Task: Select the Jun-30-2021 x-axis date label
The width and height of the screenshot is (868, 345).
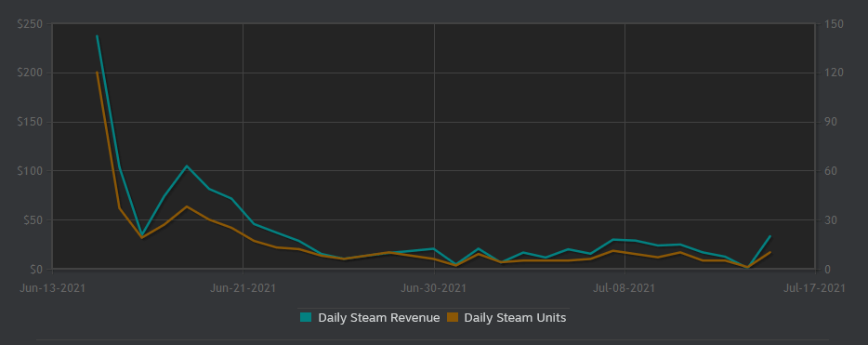Action: pyautogui.click(x=433, y=288)
